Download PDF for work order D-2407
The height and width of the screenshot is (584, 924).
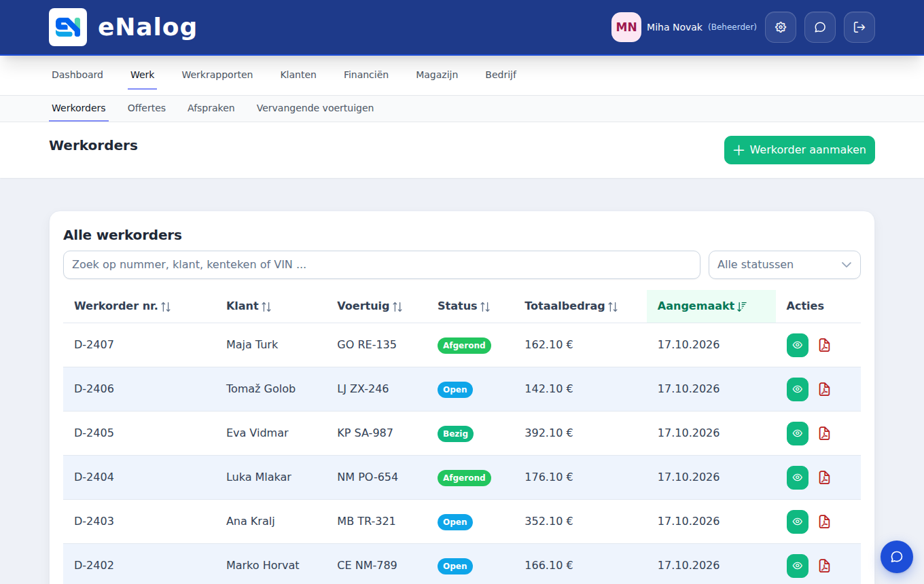824,345
